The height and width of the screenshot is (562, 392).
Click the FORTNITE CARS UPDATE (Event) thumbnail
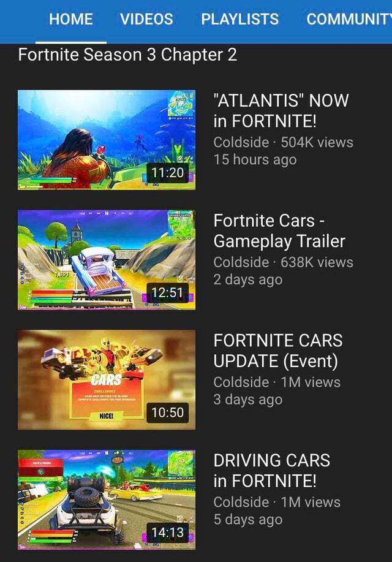(x=107, y=379)
